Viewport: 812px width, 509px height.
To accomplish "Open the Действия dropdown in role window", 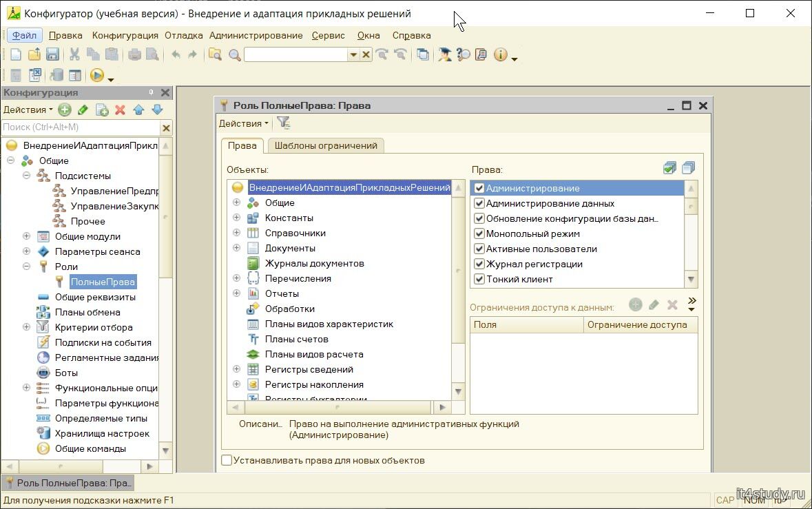I will [x=244, y=123].
